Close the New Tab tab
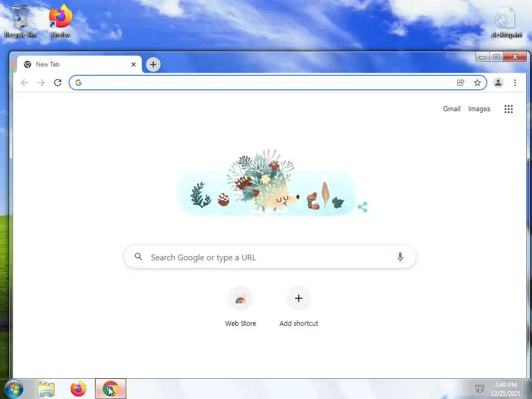Image resolution: width=532 pixels, height=399 pixels. pyautogui.click(x=134, y=64)
